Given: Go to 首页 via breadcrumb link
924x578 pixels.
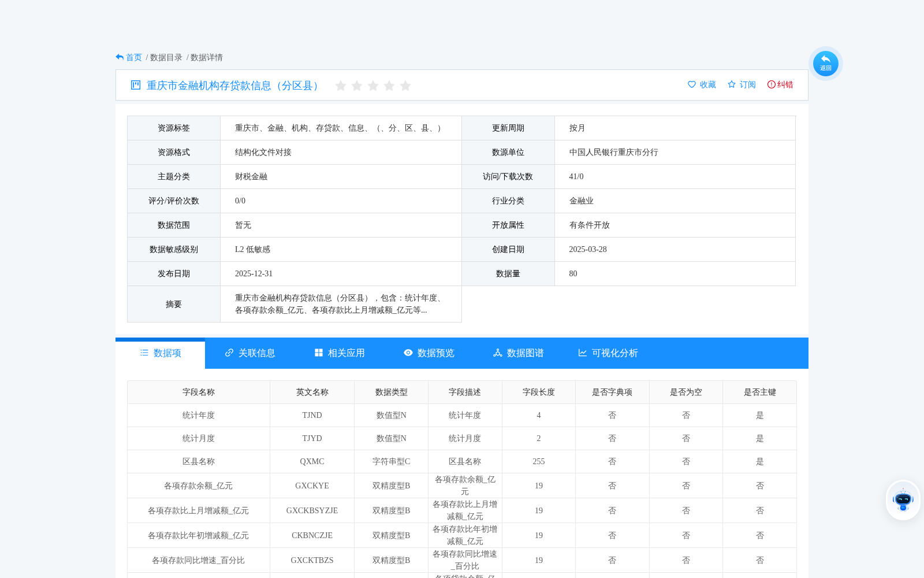Looking at the screenshot, I should pyautogui.click(x=134, y=57).
